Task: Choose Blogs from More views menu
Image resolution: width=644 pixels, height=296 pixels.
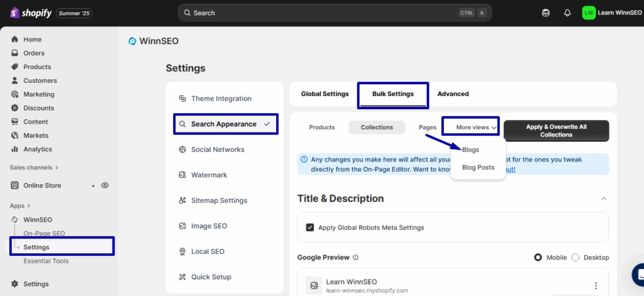Action: tap(470, 150)
